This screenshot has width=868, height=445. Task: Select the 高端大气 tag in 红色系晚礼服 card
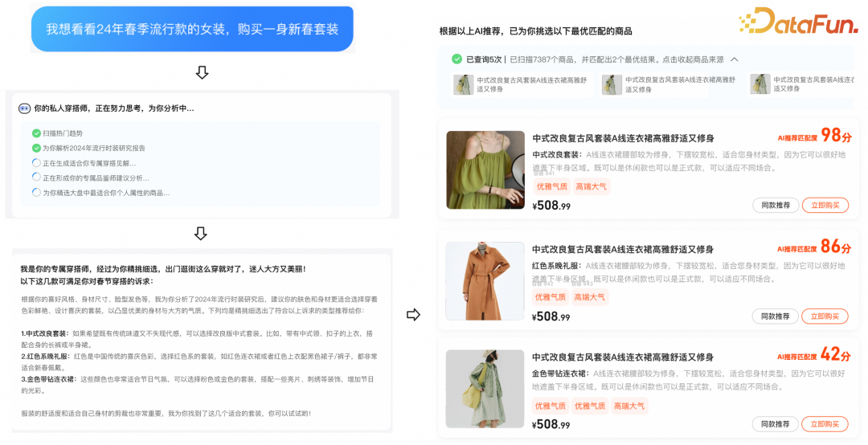pos(590,297)
